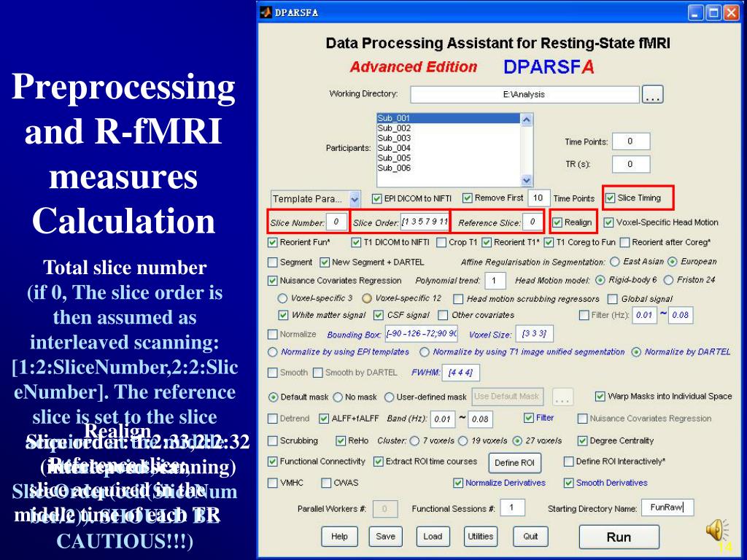Image resolution: width=747 pixels, height=560 pixels.
Task: Click Starting Directory Name field
Action: pos(667,507)
